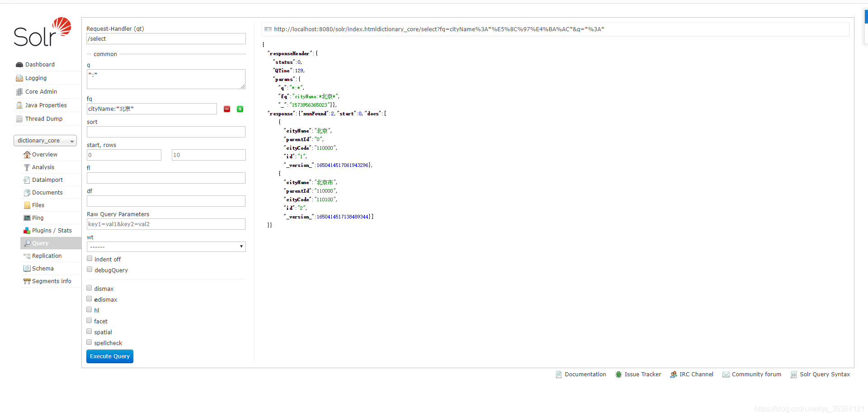Click the Analysis funnel icon
This screenshot has width=868, height=417.
pos(27,167)
